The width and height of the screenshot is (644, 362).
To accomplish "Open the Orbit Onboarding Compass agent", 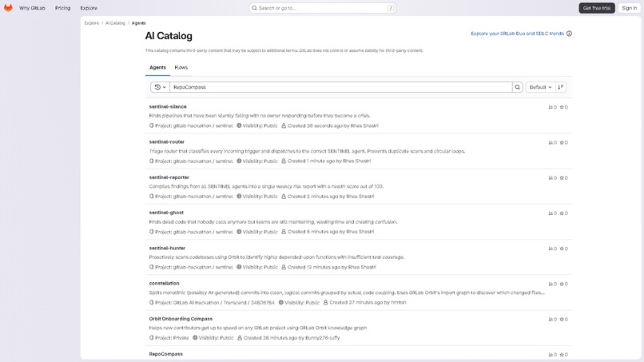I will click(181, 319).
